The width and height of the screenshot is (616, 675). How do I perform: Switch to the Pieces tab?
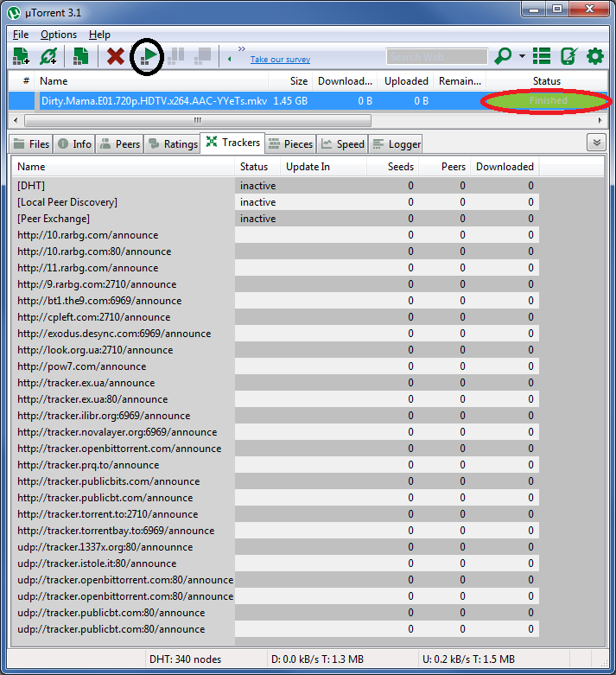click(290, 143)
